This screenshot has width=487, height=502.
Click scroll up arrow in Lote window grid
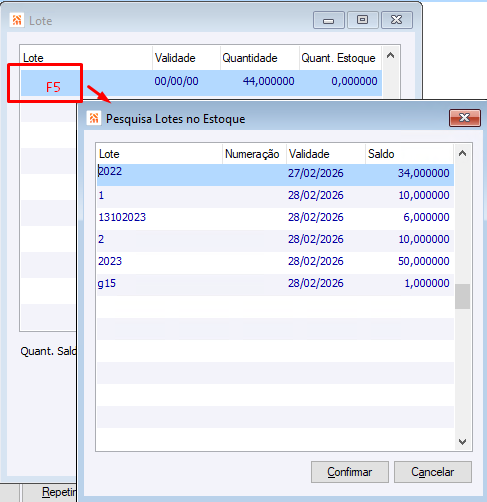click(x=391, y=56)
